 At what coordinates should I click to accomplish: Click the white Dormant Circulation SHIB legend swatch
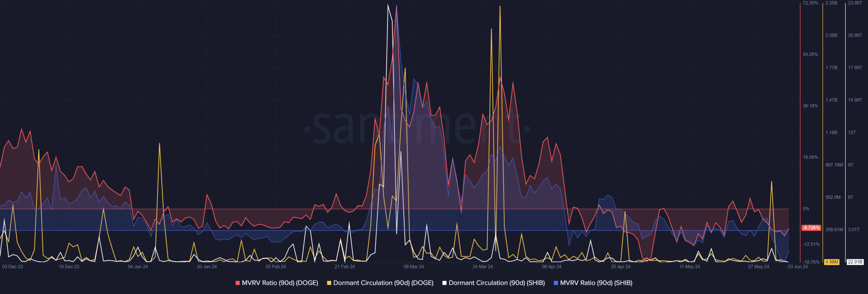point(444,283)
